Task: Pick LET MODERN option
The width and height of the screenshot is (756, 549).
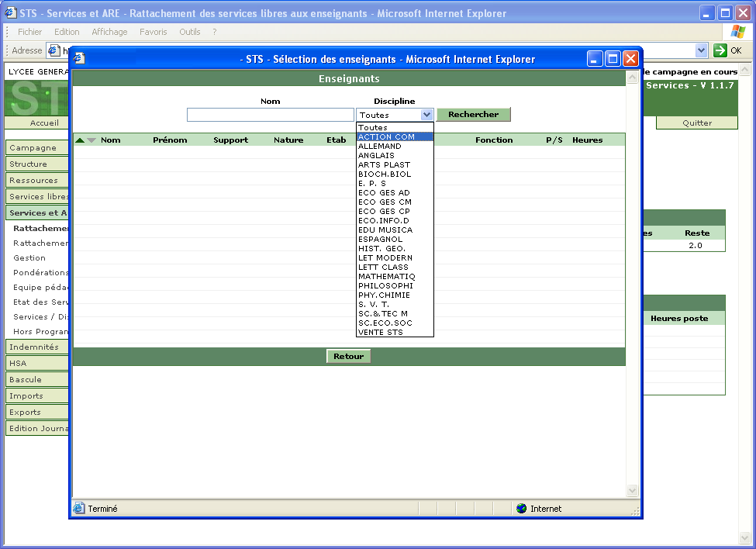Action: 395,258
